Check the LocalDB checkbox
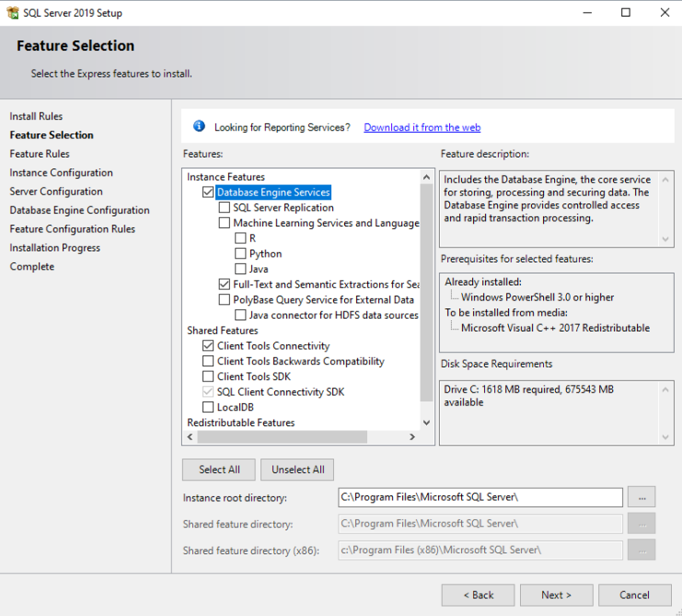The width and height of the screenshot is (682, 616). tap(208, 407)
